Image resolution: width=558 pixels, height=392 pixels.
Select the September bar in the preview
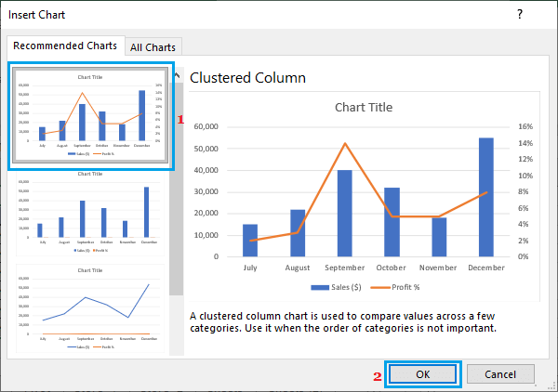[344, 213]
